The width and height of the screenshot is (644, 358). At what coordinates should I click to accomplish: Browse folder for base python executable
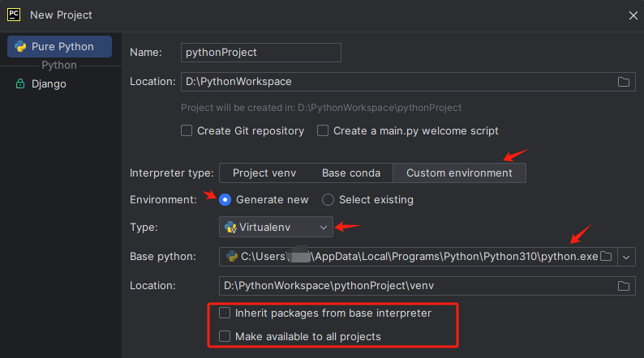[606, 256]
